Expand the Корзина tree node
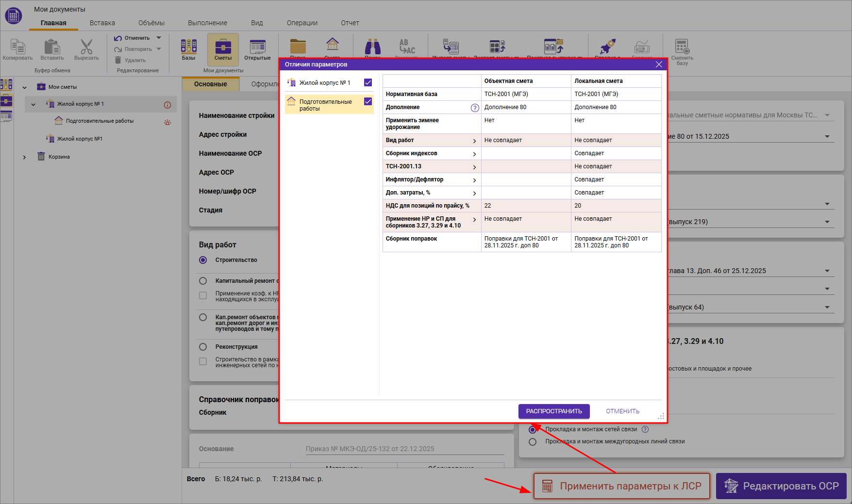The image size is (852, 504). pos(24,157)
